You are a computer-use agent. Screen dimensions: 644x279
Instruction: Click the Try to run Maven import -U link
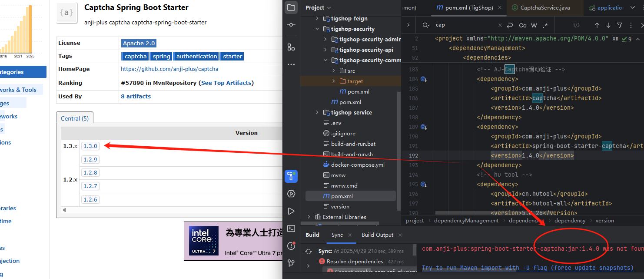(x=528, y=268)
